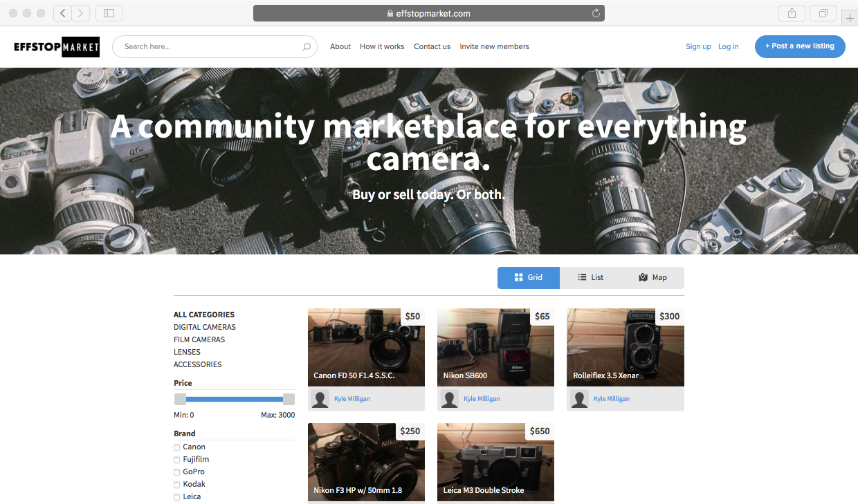Open a new tab with the plus button
The width and height of the screenshot is (858, 504).
pos(850,18)
